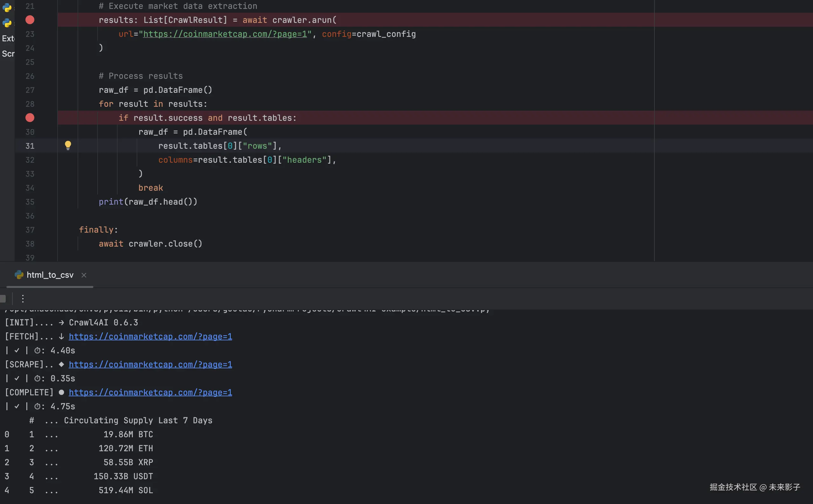
Task: Remove the breakpoint on the crawler.arun line
Action: [30, 20]
